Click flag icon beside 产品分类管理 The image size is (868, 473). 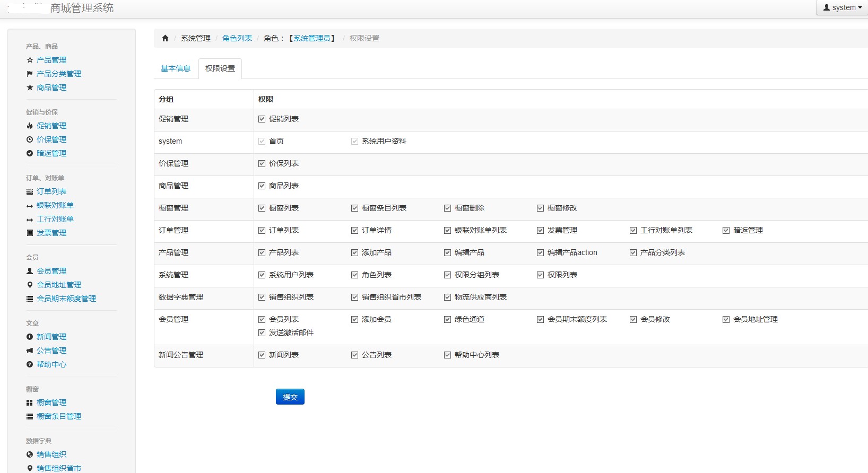(x=30, y=74)
